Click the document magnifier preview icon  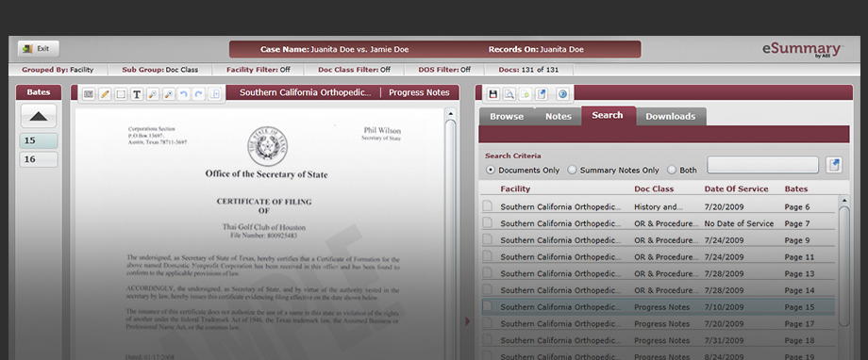(x=509, y=94)
